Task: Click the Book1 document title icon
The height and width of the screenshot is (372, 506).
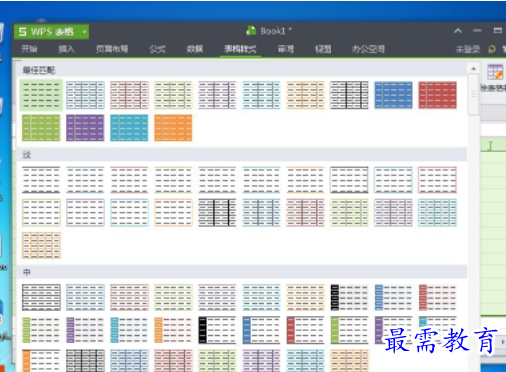Action: point(251,31)
